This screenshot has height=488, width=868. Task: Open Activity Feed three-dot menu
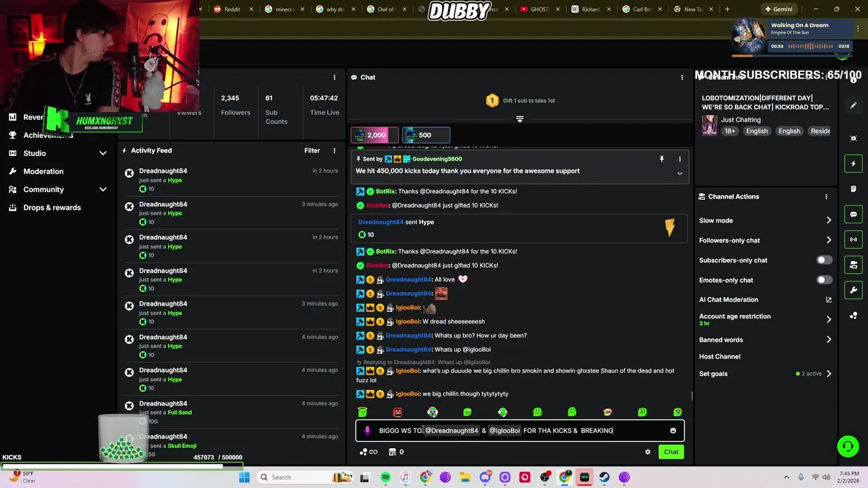(334, 150)
